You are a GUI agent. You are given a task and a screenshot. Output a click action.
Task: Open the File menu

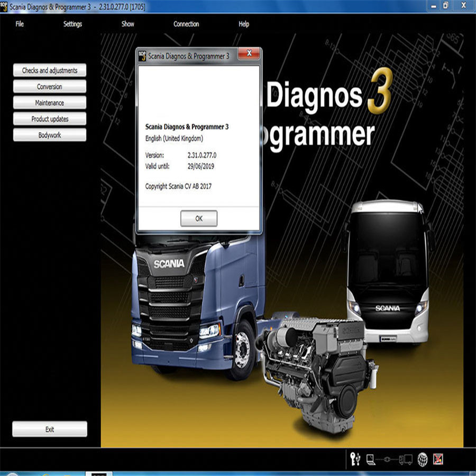click(20, 24)
